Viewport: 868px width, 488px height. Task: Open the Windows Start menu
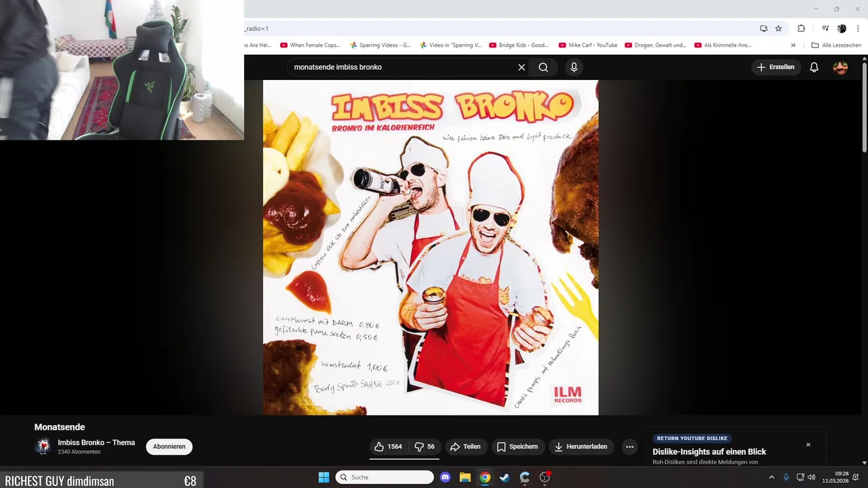coord(323,477)
